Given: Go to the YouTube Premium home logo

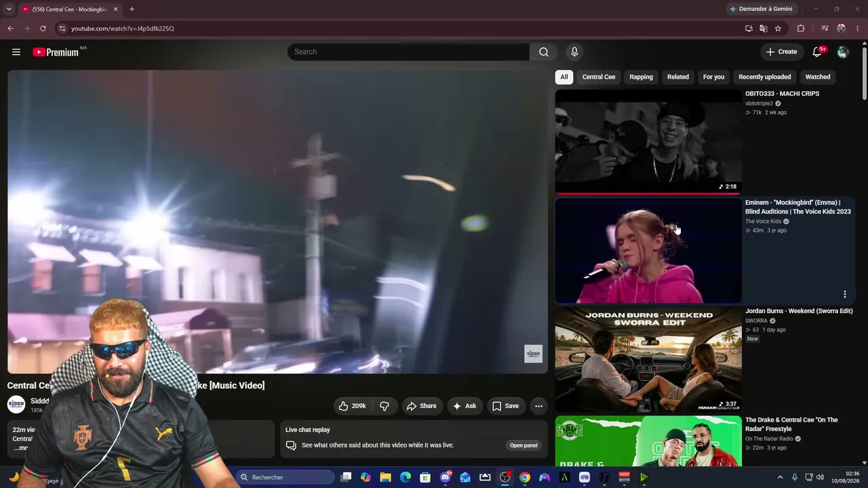Looking at the screenshot, I should [56, 52].
